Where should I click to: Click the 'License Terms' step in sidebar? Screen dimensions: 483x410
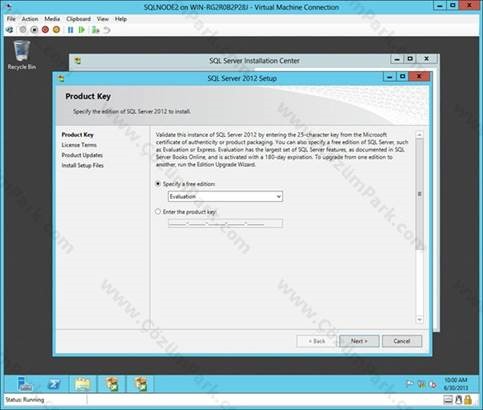coord(79,145)
